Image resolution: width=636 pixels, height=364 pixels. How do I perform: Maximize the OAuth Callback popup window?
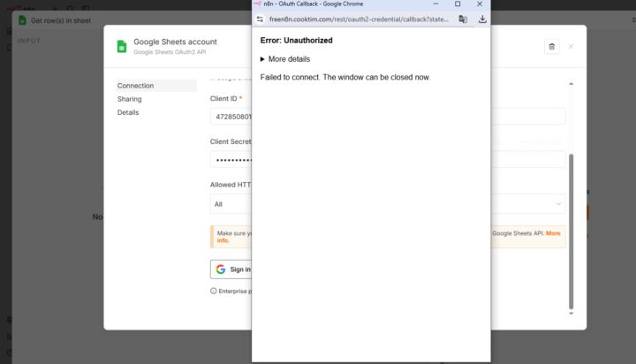point(458,4)
